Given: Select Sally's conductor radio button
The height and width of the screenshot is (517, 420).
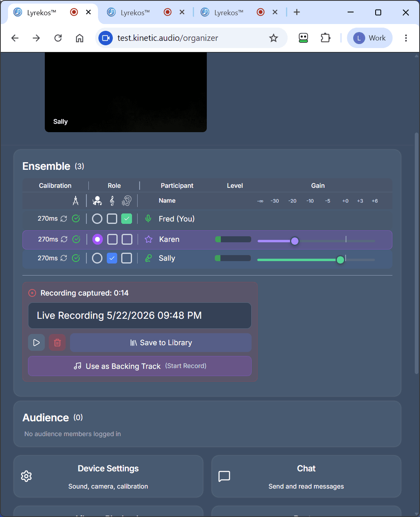Looking at the screenshot, I should click(x=97, y=258).
